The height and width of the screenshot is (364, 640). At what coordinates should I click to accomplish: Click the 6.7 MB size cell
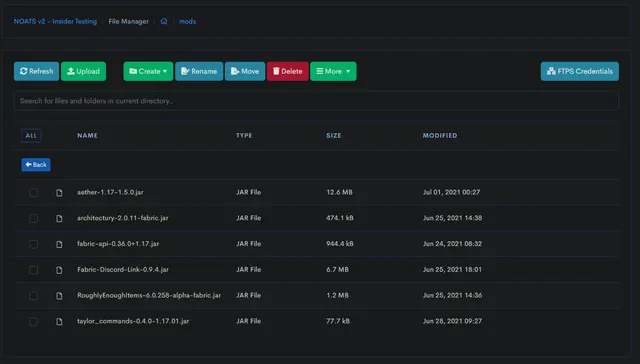tap(337, 269)
